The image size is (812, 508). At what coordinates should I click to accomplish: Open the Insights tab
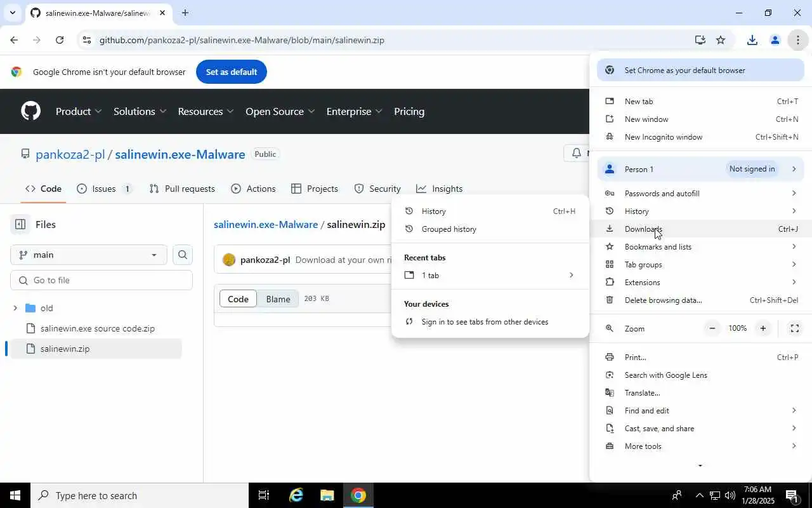[440, 189]
